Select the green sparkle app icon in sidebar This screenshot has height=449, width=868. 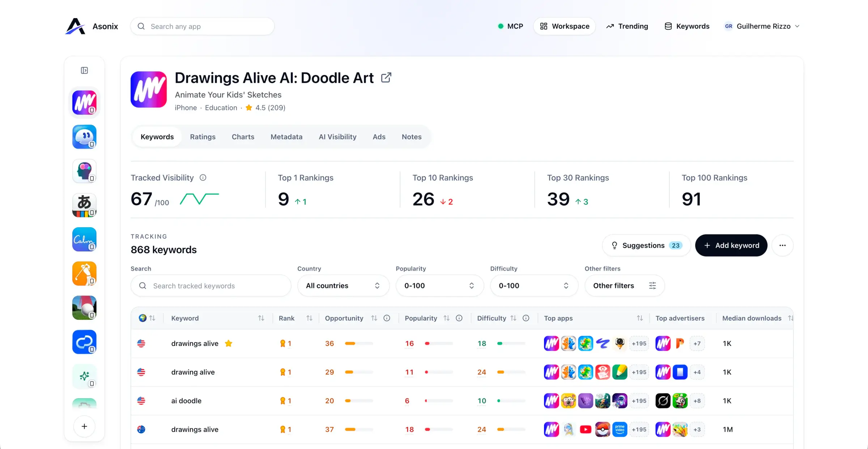[84, 376]
